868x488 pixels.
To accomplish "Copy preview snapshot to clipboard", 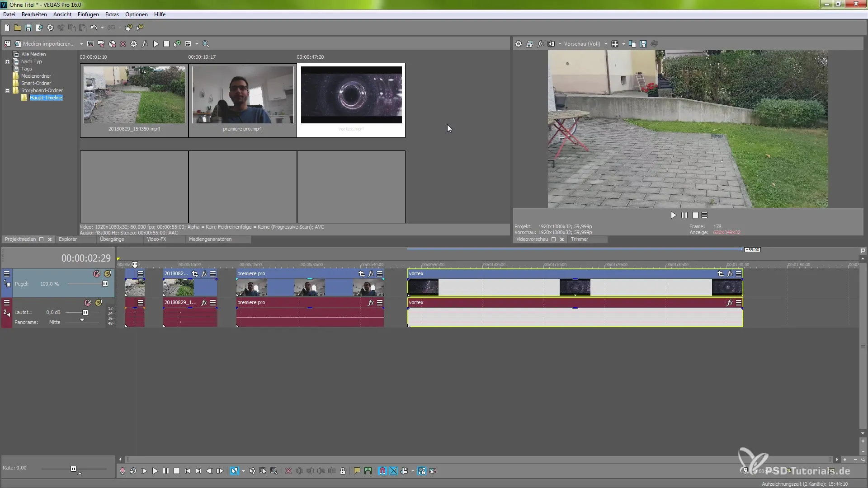I will 632,44.
